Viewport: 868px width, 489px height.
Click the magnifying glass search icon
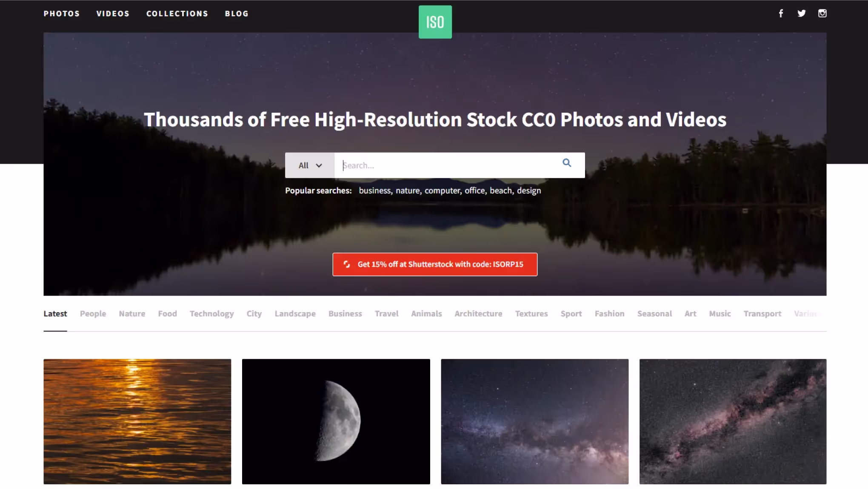pos(567,163)
